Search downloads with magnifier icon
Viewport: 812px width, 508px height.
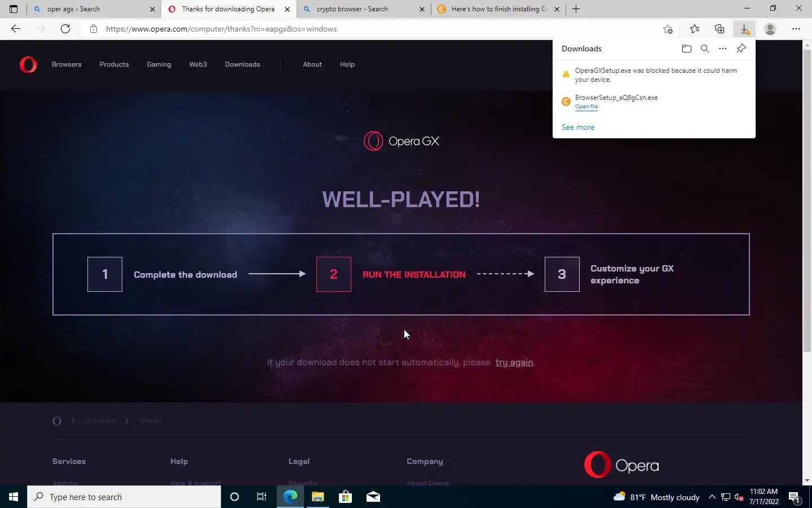[705, 49]
